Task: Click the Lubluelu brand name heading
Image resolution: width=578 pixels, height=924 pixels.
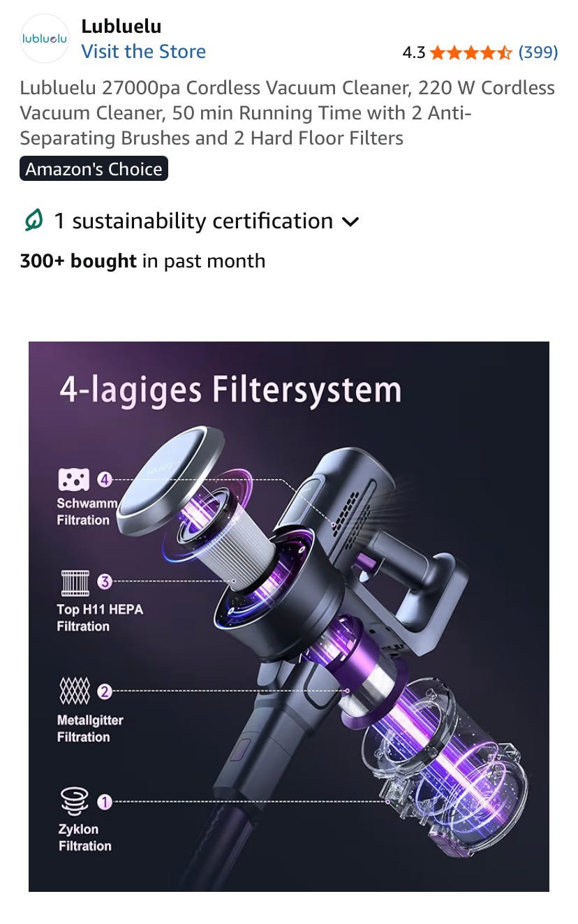Action: tap(121, 27)
